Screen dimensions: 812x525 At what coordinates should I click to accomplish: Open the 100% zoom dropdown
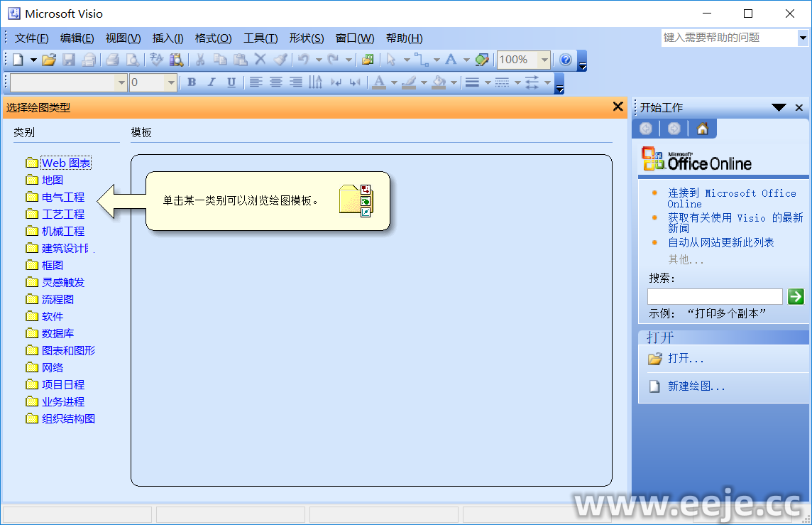pos(544,60)
